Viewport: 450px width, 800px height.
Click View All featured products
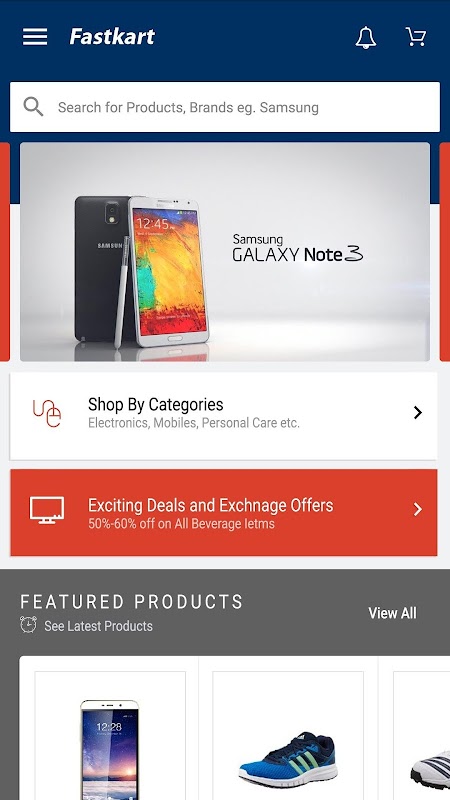pos(392,613)
